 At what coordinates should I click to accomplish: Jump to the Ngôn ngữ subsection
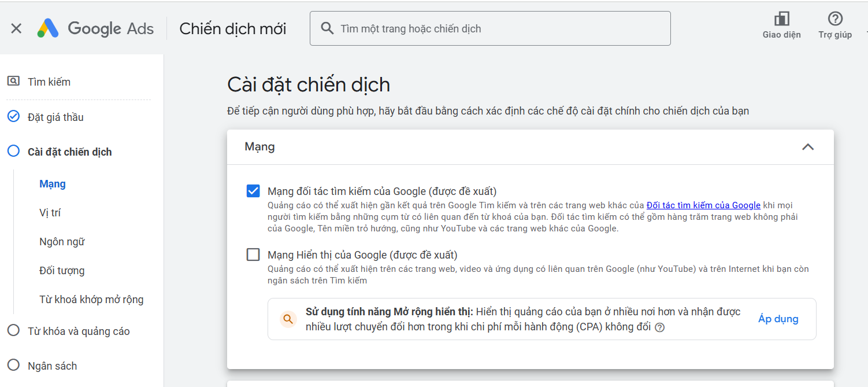click(x=62, y=242)
